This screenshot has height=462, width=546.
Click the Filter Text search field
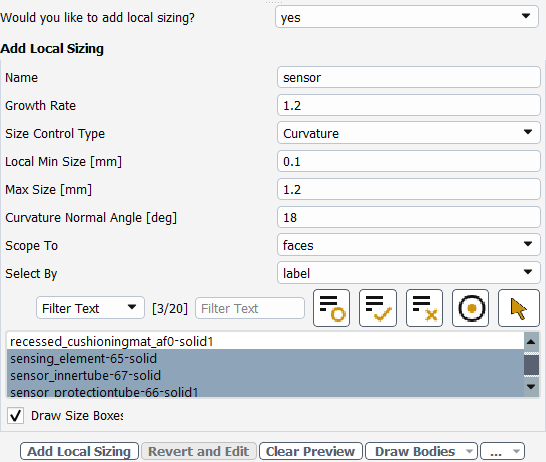click(250, 308)
